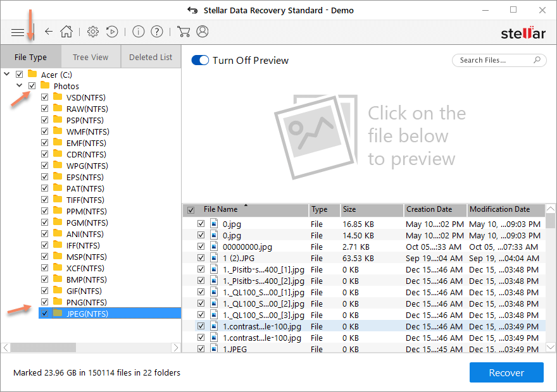557x392 pixels.
Task: Click tree panel scroll right arrow
Action: click(x=175, y=347)
